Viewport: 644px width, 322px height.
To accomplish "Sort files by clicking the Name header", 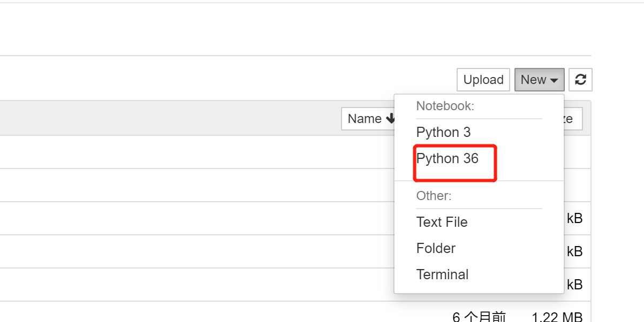I will (366, 118).
